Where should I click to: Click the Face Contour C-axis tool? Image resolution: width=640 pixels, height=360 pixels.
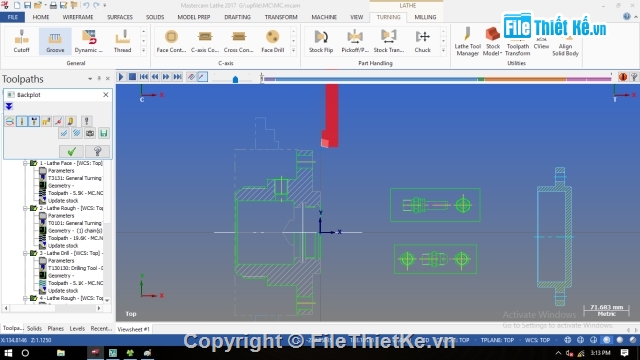[171, 41]
